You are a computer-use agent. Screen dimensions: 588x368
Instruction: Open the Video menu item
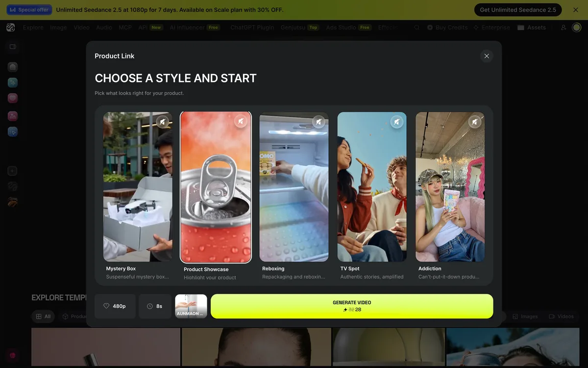pos(81,27)
